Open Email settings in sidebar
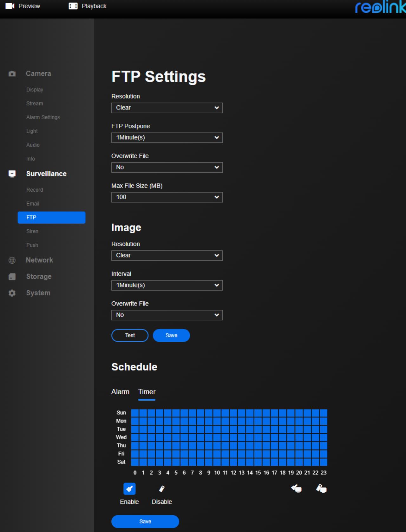Viewport: 406px width, 532px height. [33, 204]
